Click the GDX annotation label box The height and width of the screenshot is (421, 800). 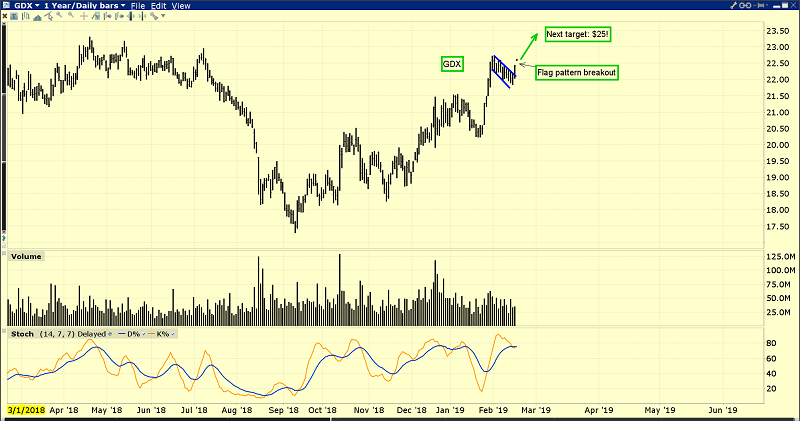coord(452,64)
